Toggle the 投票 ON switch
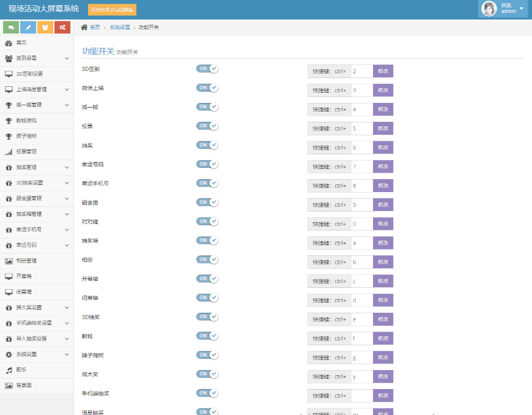Image resolution: width=532 pixels, height=415 pixels. [207, 126]
